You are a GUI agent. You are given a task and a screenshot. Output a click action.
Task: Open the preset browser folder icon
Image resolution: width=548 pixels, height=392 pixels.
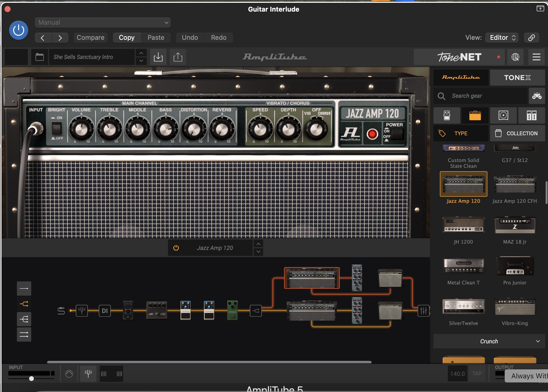[x=40, y=57]
